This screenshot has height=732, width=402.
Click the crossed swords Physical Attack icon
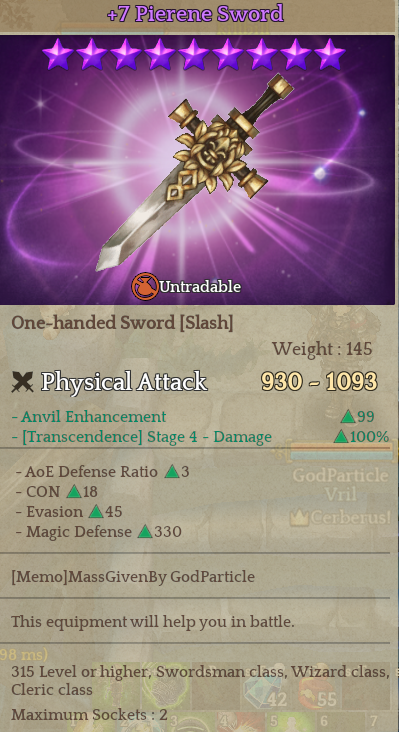pyautogui.click(x=22, y=382)
